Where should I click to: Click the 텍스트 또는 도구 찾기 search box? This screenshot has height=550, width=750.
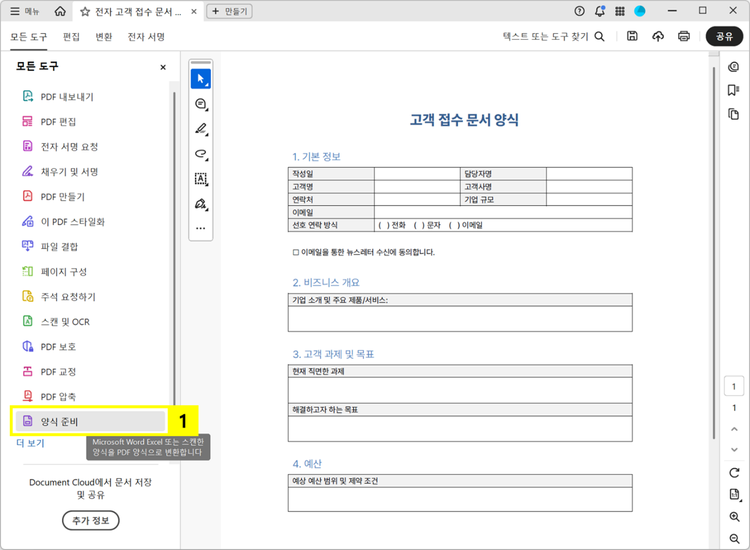553,36
